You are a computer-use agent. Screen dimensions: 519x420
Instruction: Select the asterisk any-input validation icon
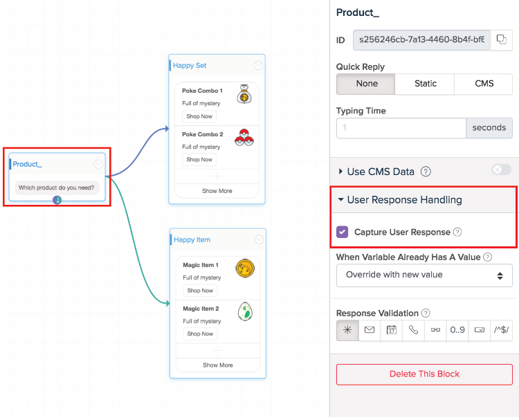tap(347, 330)
